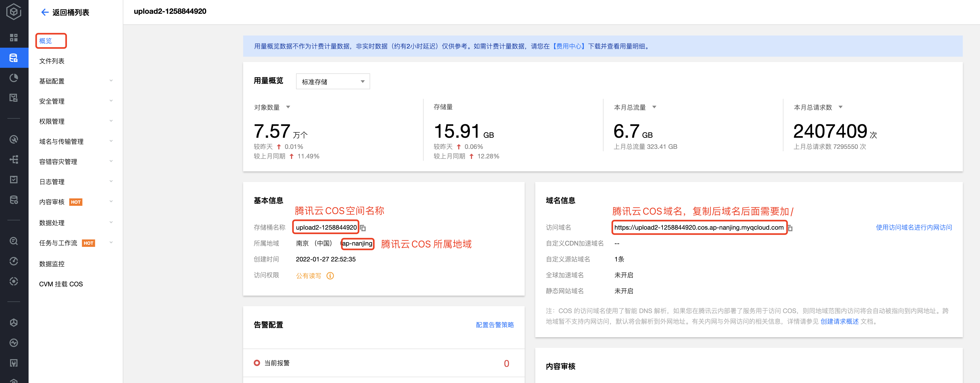The height and width of the screenshot is (383, 980).
Task: Click the Tencent Cloud logo icon
Action: [14, 12]
